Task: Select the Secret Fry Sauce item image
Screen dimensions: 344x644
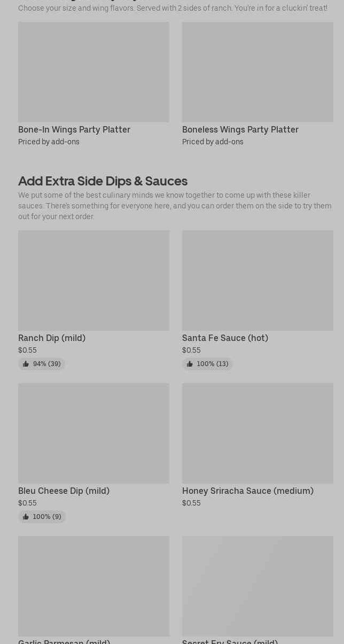Action: (x=257, y=586)
